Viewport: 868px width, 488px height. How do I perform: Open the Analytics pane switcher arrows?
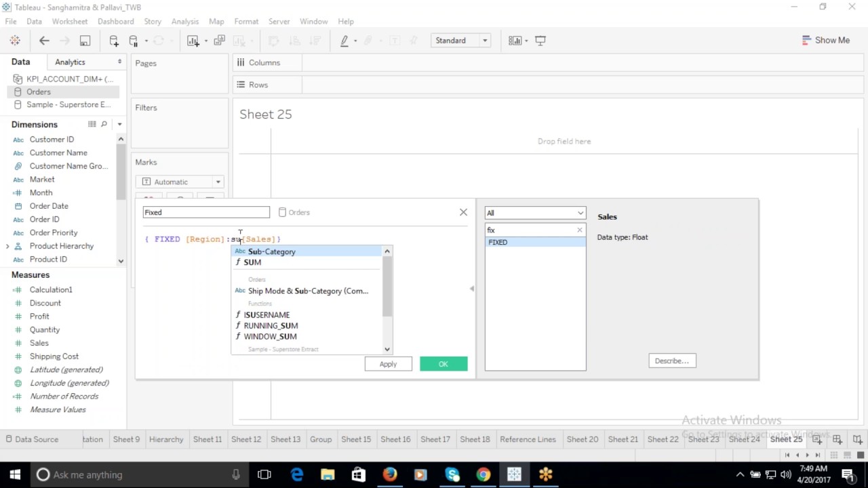119,62
